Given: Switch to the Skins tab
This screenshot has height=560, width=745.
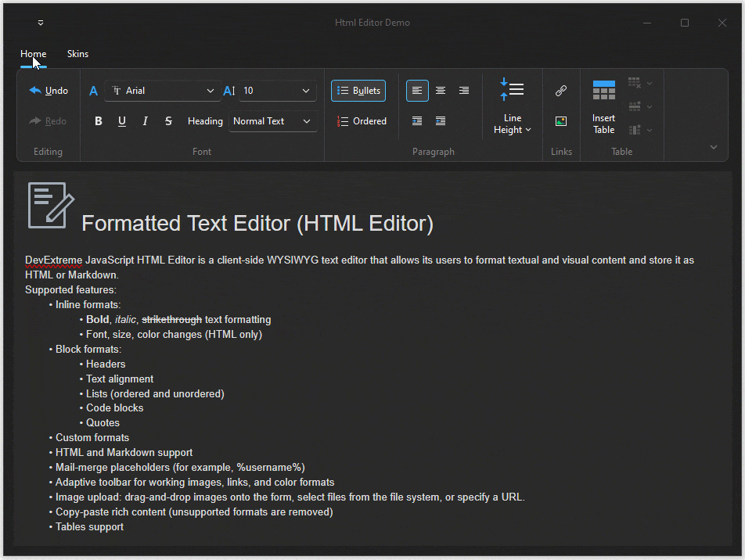Looking at the screenshot, I should tap(77, 54).
